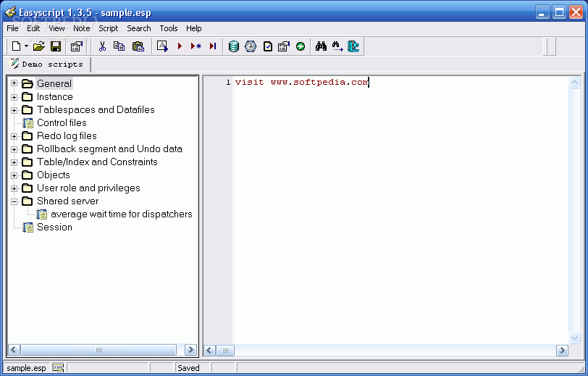Copy the selection with the copy icon
The width and height of the screenshot is (588, 376).
[x=119, y=46]
